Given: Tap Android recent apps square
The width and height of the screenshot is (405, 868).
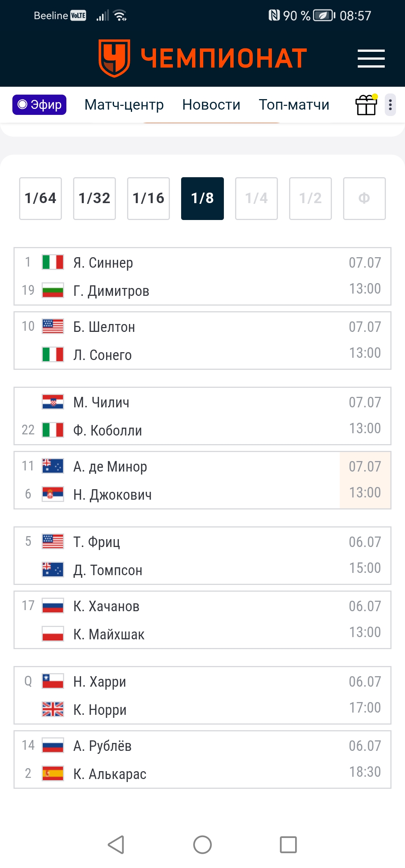Looking at the screenshot, I should pyautogui.click(x=288, y=845).
